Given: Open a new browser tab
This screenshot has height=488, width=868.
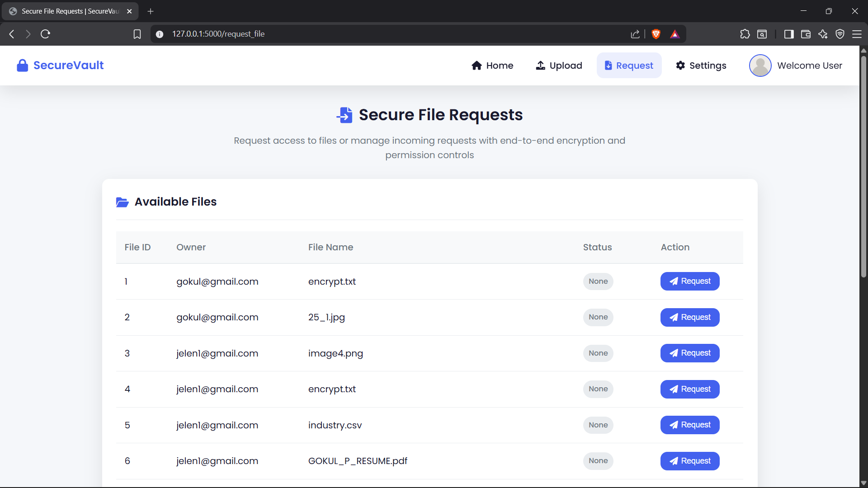Looking at the screenshot, I should point(151,11).
